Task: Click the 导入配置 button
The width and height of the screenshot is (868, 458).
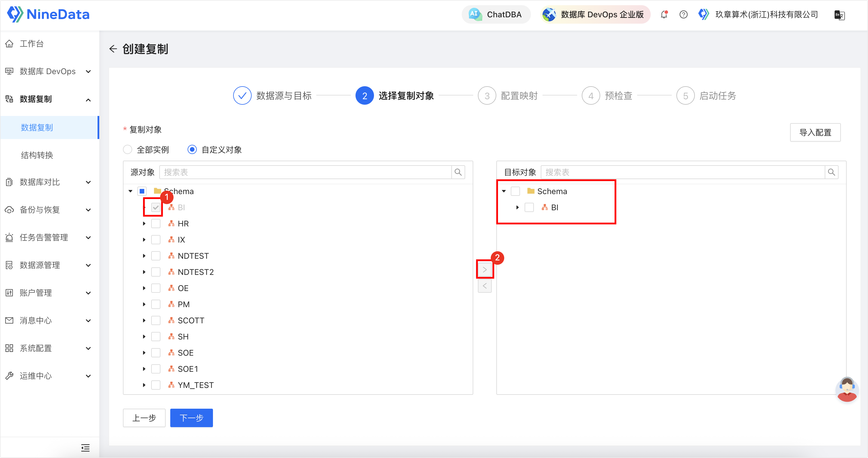Action: pos(815,132)
